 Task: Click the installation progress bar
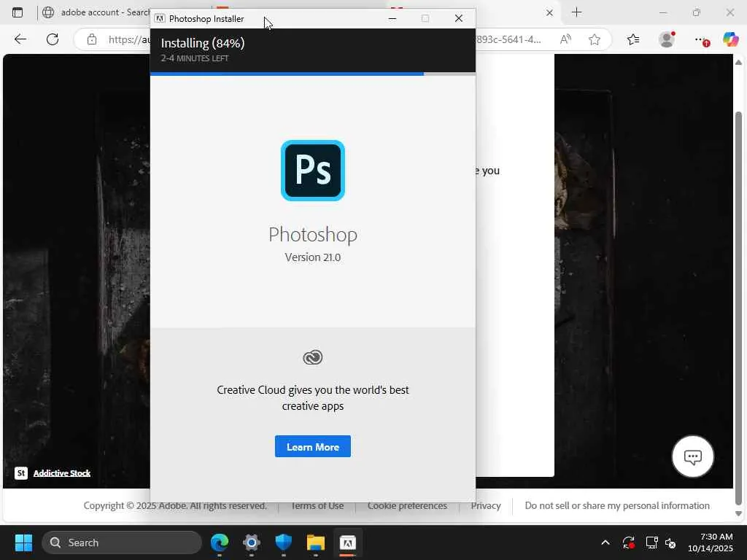click(x=312, y=74)
